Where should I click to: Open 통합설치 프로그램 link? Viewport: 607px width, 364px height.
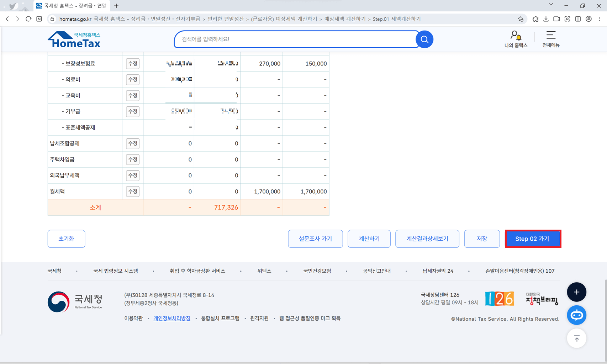coord(220,318)
